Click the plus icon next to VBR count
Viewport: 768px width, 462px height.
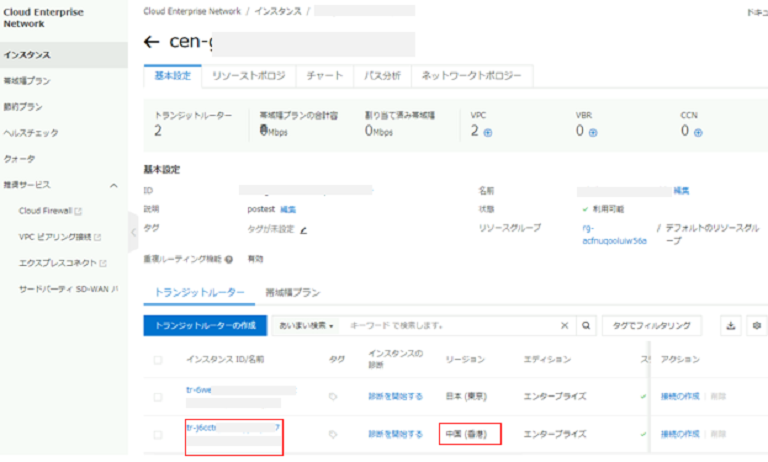593,133
